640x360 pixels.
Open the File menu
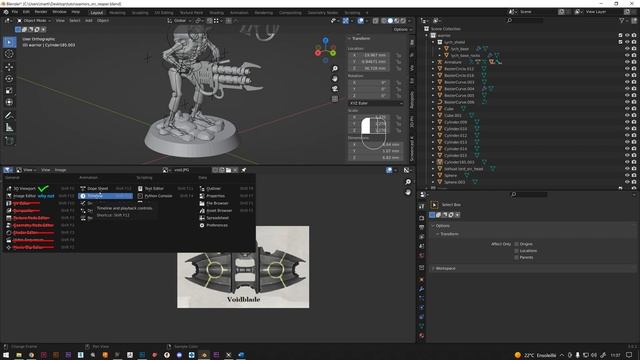[15, 12]
